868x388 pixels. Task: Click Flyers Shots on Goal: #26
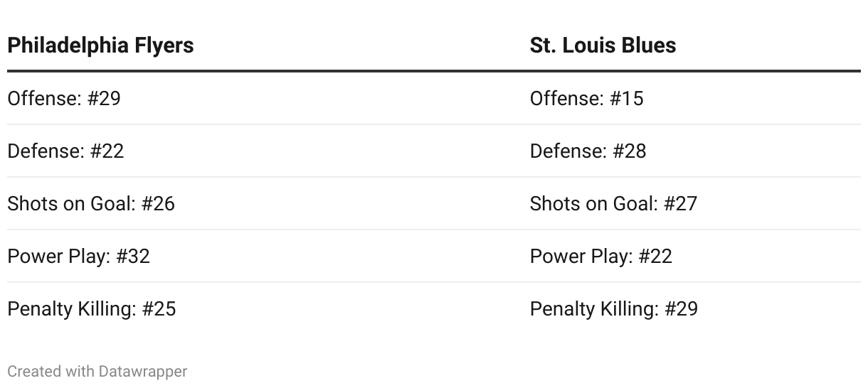pos(91,203)
